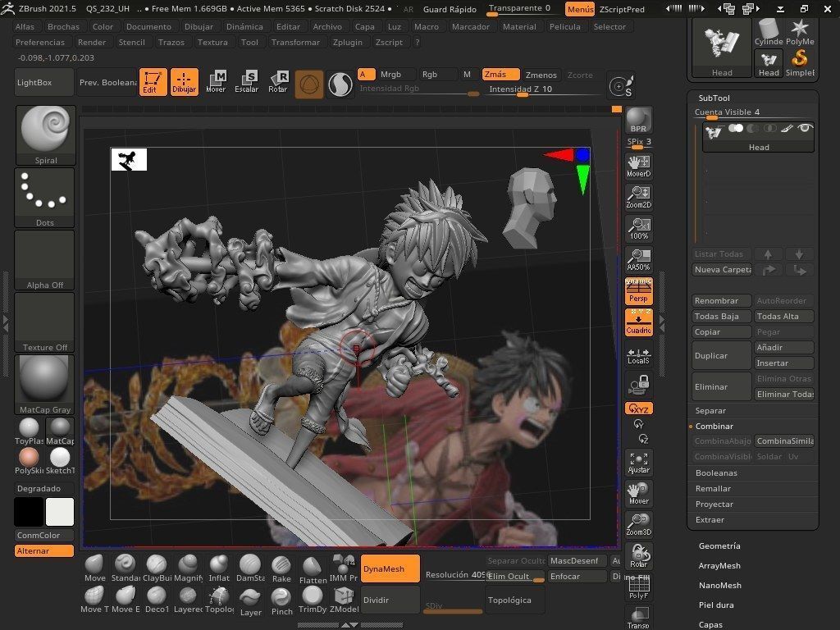Image resolution: width=840 pixels, height=630 pixels.
Task: Collapse the SubTool palette header
Action: coord(714,98)
